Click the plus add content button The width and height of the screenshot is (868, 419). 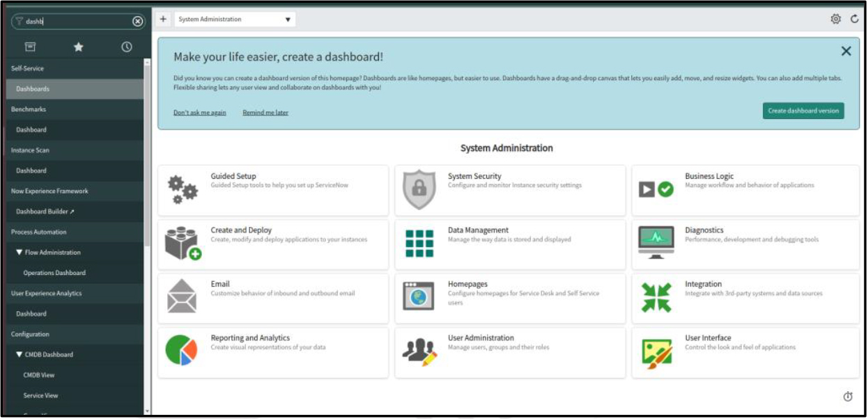[163, 19]
